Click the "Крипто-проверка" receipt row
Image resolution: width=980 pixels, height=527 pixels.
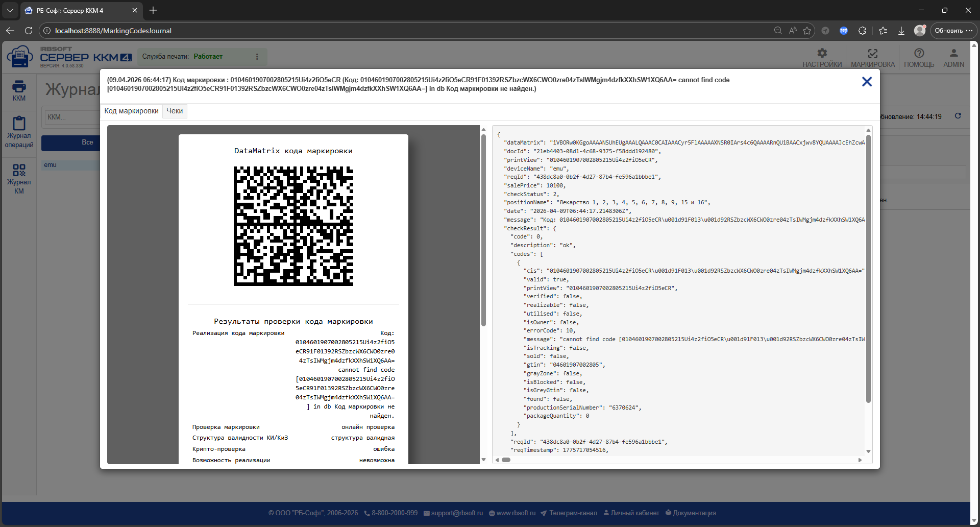click(293, 449)
